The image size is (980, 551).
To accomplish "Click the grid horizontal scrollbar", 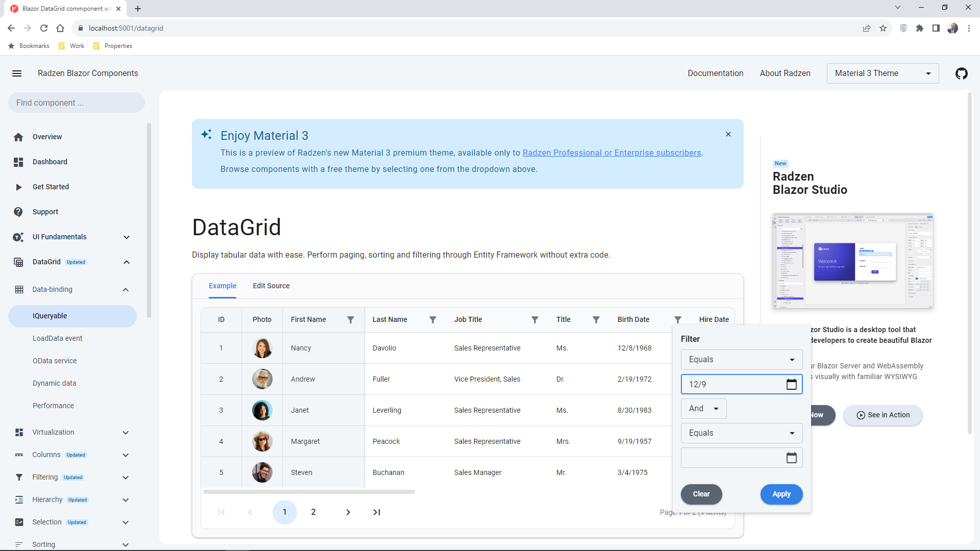I will [x=309, y=492].
